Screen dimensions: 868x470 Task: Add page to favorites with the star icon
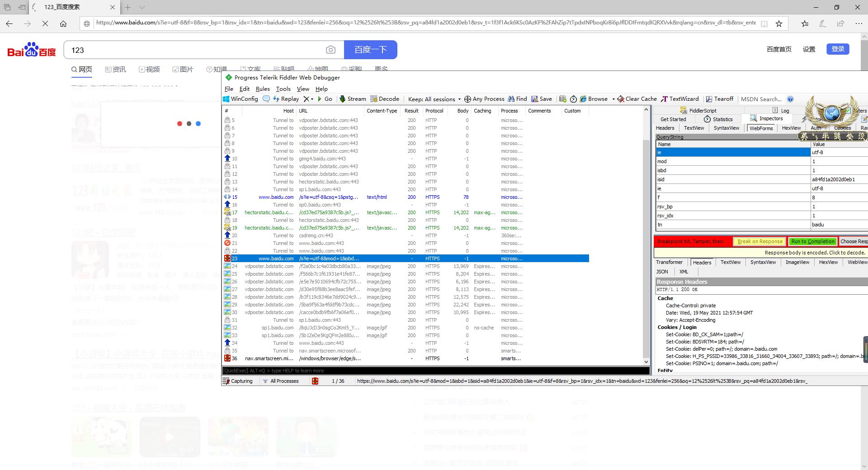point(779,23)
